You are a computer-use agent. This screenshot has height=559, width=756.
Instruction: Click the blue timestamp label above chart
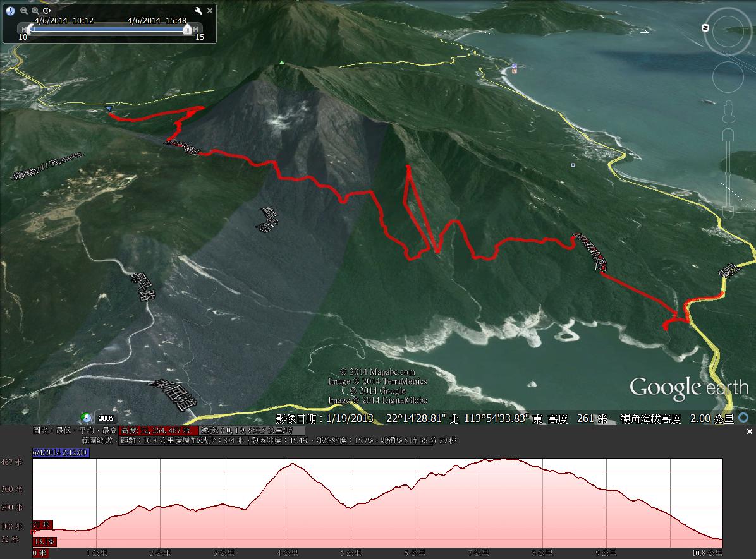click(x=61, y=452)
